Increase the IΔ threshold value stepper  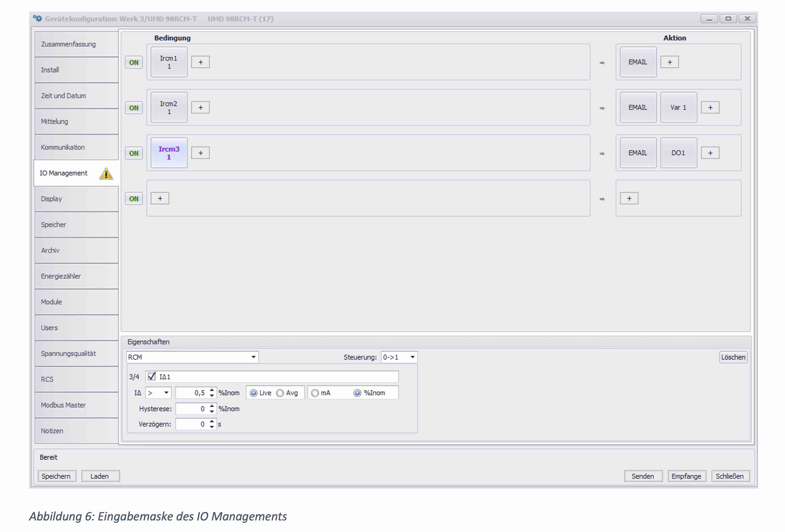[x=212, y=390]
